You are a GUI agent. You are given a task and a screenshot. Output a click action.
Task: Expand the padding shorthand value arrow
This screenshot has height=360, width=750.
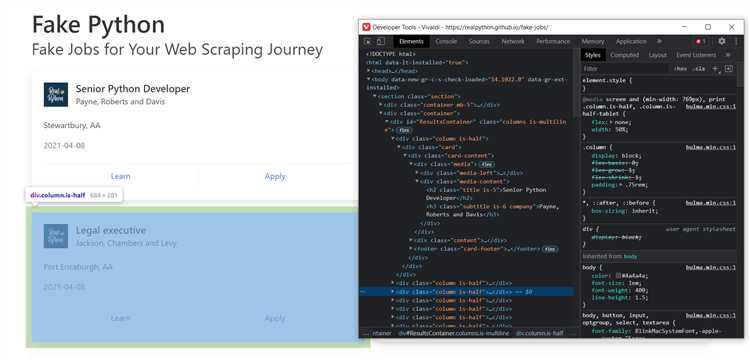tap(621, 184)
